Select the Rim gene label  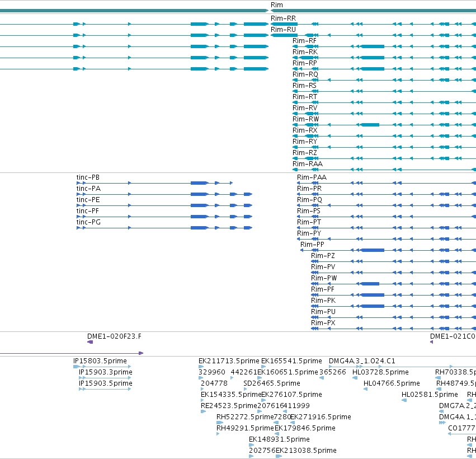pyautogui.click(x=276, y=5)
